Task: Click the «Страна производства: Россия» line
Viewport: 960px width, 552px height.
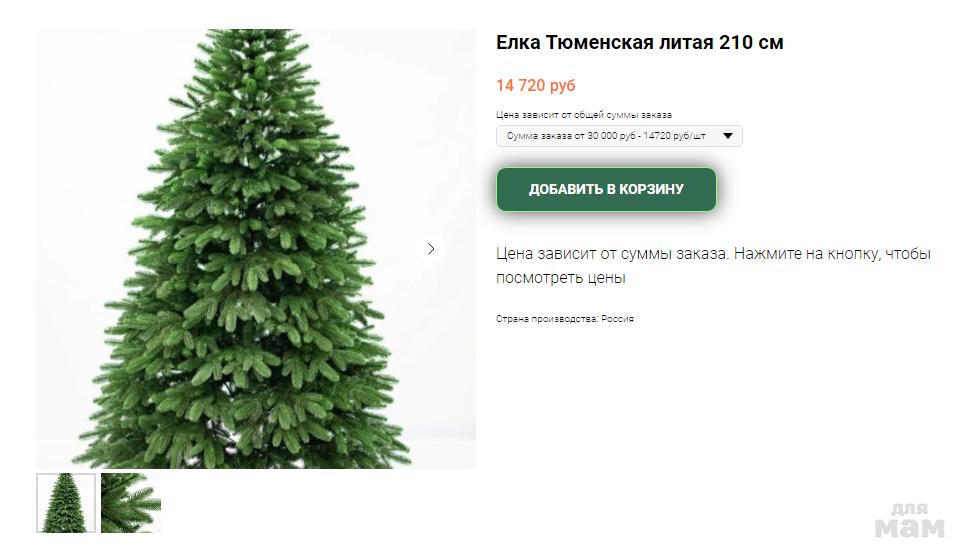Action: (x=564, y=319)
